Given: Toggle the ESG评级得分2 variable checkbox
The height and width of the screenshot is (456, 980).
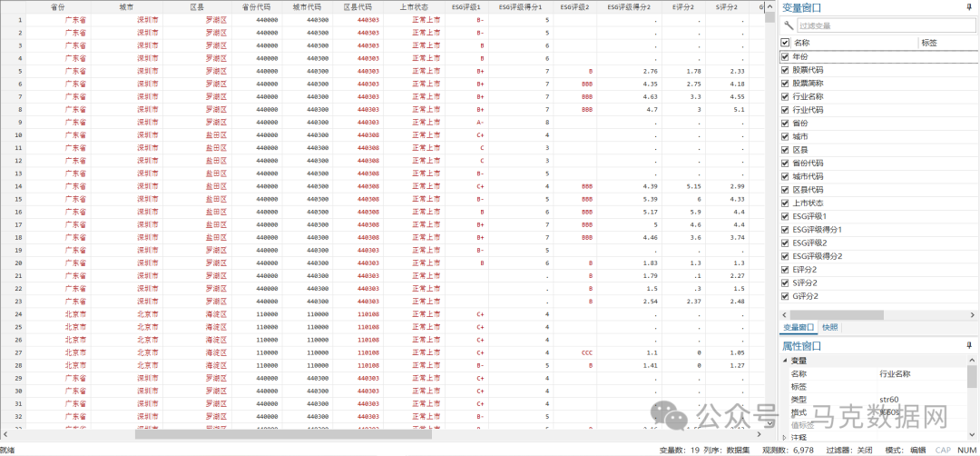Looking at the screenshot, I should (x=786, y=256).
